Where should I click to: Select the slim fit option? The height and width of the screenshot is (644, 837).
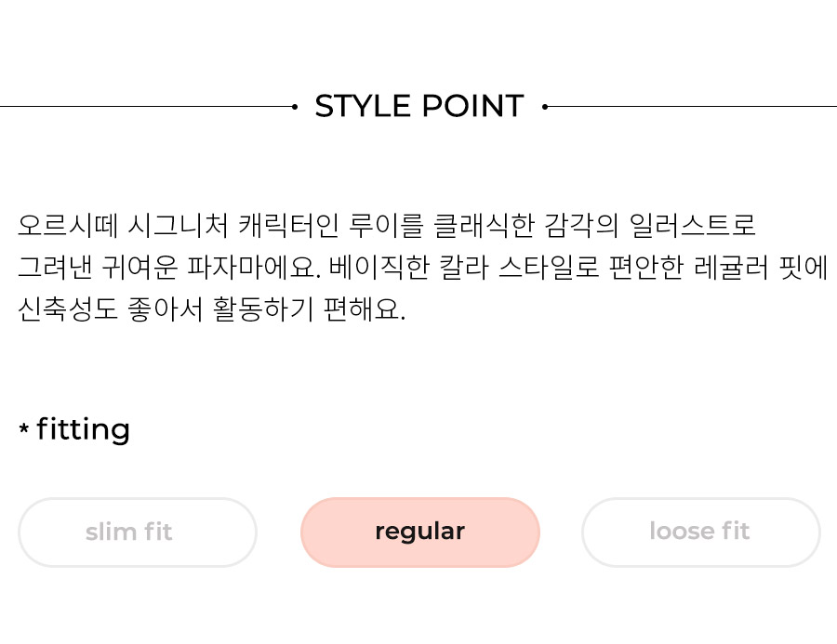(138, 532)
